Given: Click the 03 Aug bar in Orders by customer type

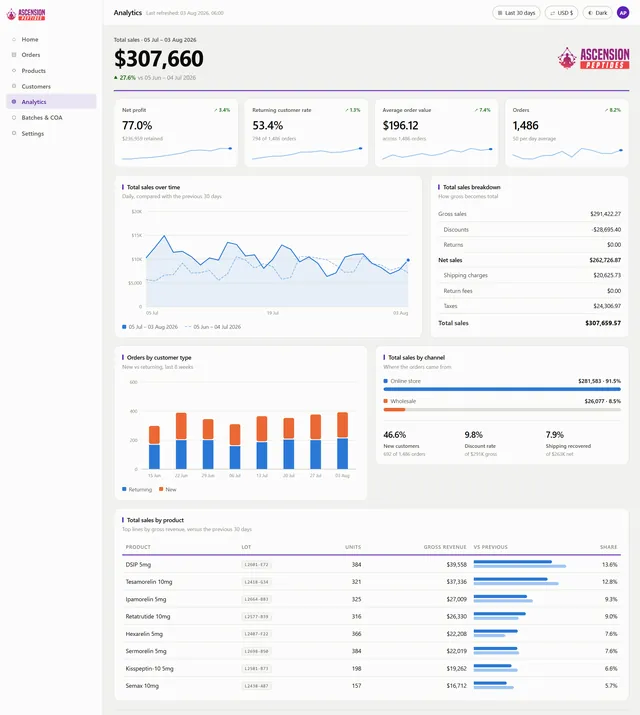Looking at the screenshot, I should coord(342,440).
